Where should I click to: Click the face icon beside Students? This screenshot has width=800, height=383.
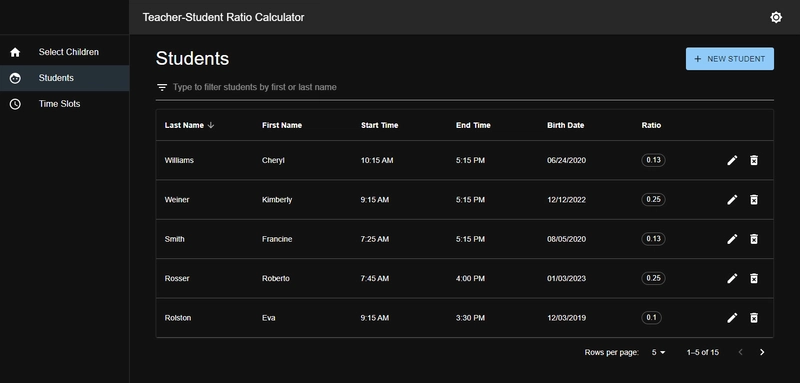[x=15, y=78]
